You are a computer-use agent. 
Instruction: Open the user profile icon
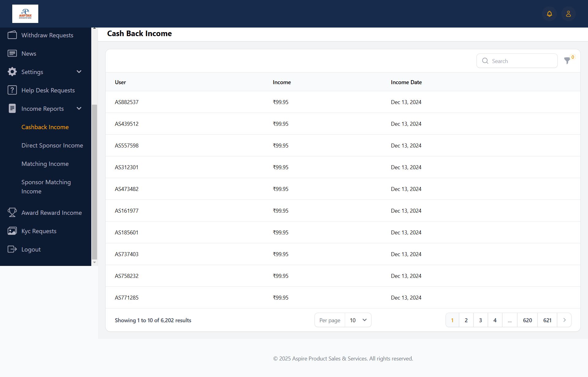click(568, 14)
